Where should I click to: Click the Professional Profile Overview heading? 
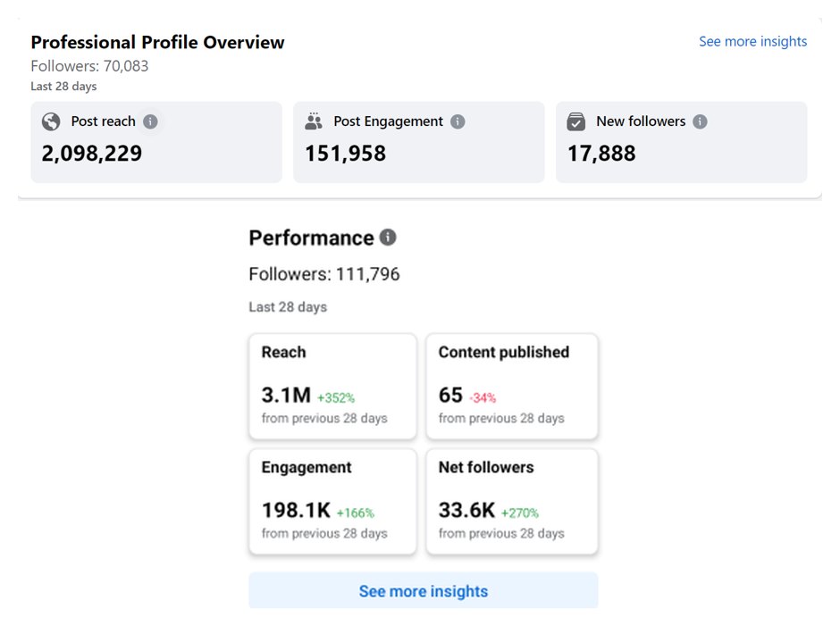[x=157, y=42]
